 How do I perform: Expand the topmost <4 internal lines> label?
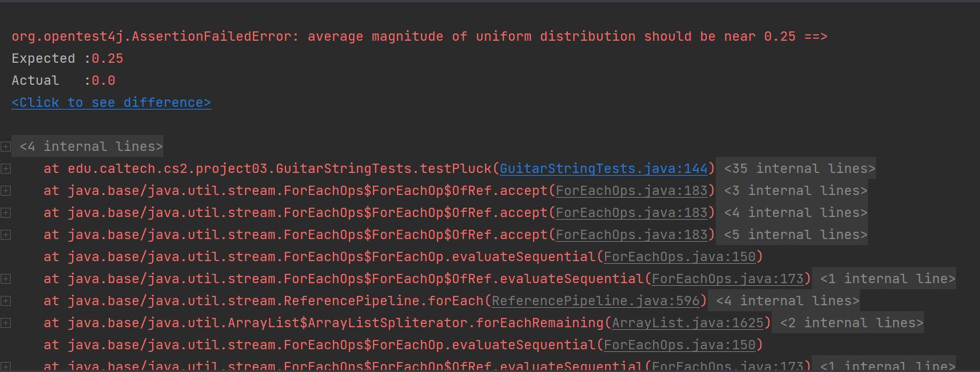91,146
